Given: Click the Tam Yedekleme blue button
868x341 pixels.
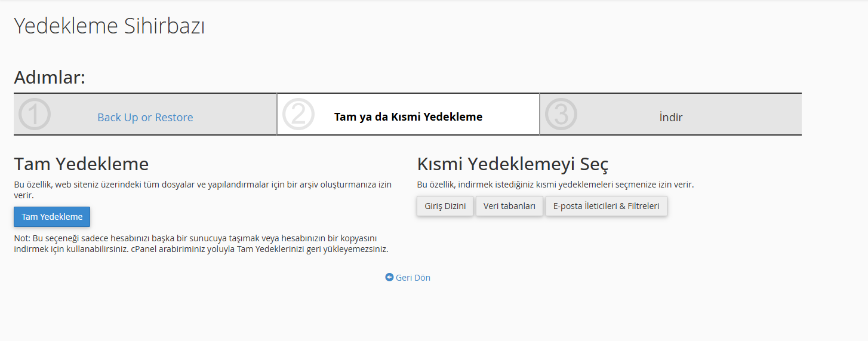Looking at the screenshot, I should point(52,217).
